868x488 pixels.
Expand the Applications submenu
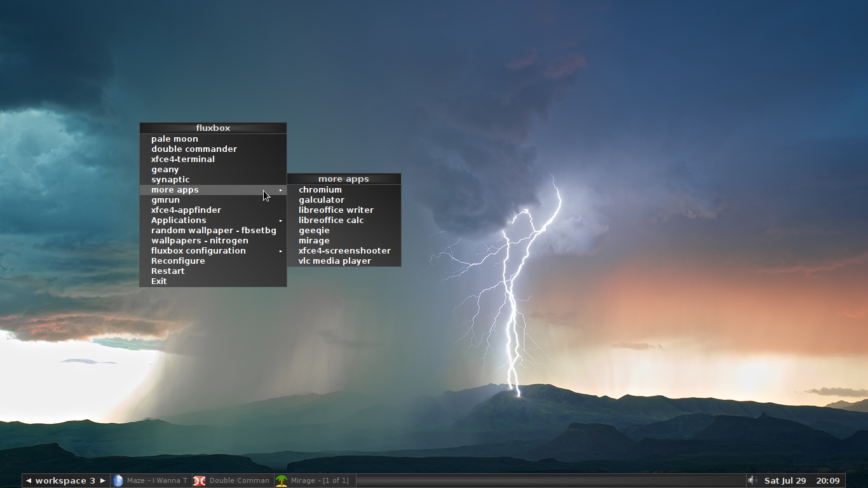click(x=179, y=220)
